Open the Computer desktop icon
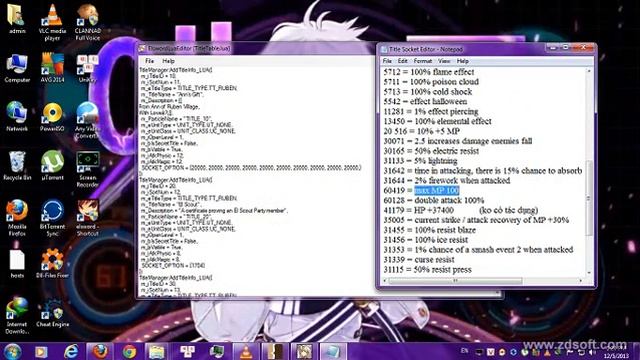 [17, 68]
